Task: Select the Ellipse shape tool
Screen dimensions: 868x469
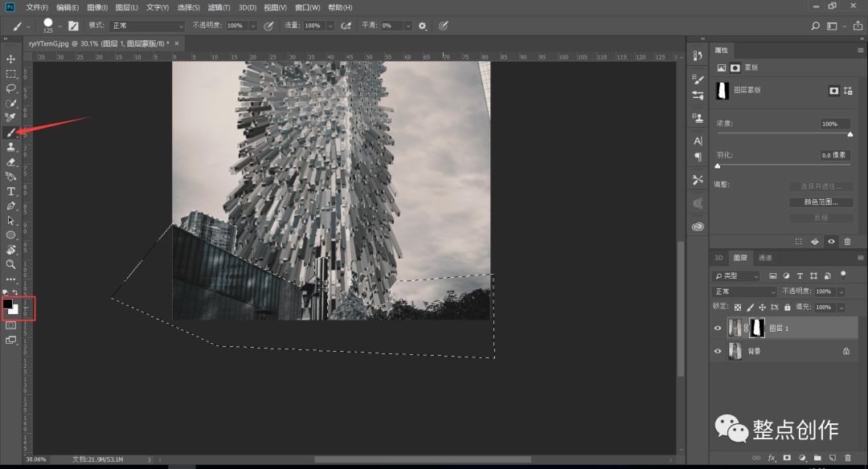Action: click(10, 235)
